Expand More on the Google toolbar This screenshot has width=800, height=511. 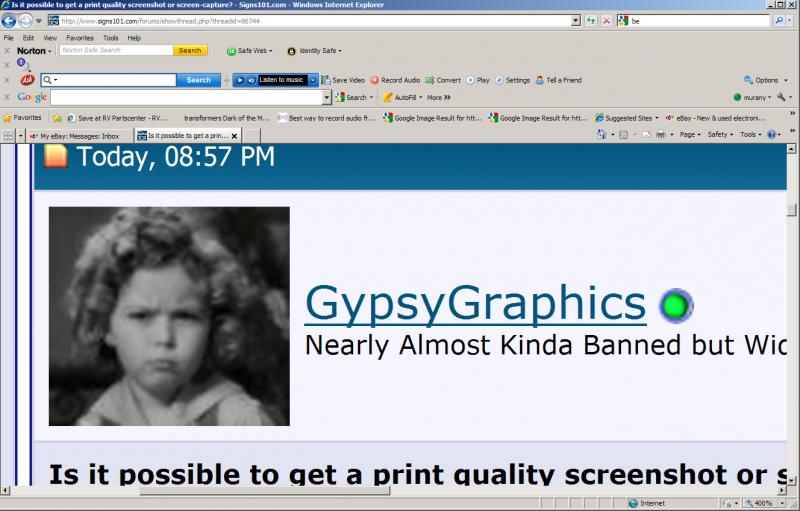[439, 97]
